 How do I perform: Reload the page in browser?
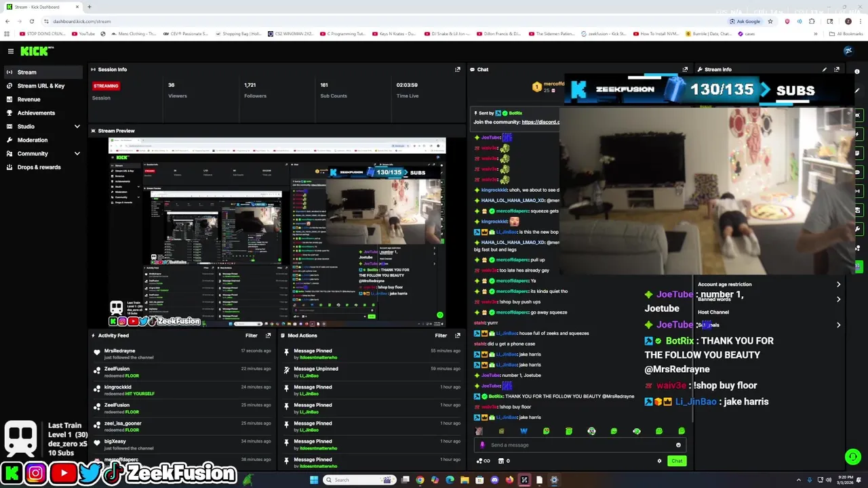click(x=31, y=21)
